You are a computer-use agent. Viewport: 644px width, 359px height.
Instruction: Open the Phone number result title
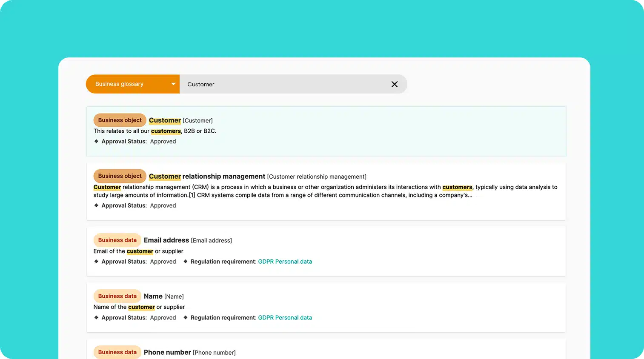167,352
